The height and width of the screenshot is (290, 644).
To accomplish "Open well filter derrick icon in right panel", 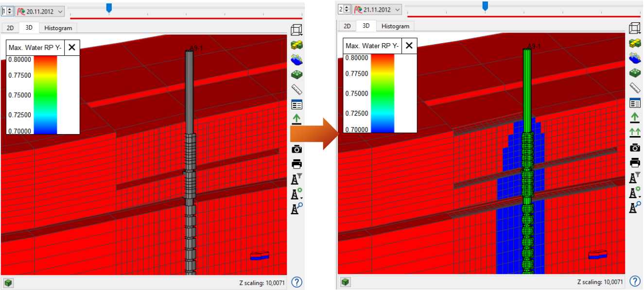I will pyautogui.click(x=635, y=177).
